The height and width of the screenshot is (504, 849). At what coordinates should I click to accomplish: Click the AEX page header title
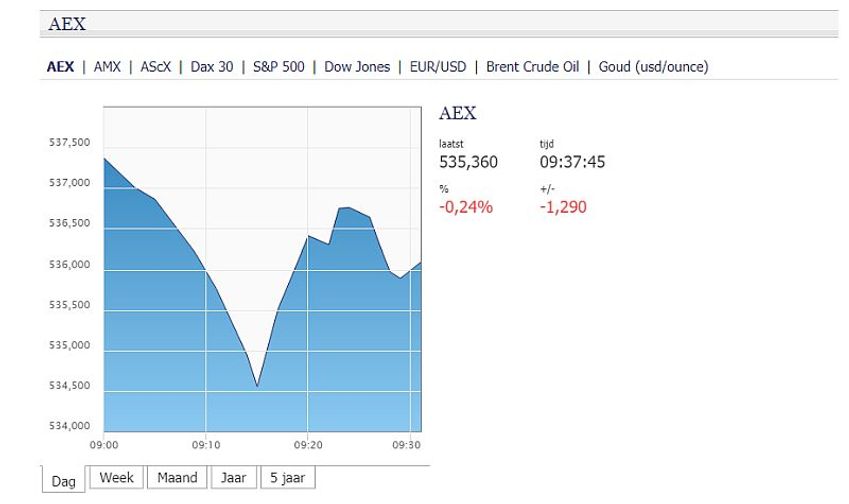pyautogui.click(x=67, y=24)
